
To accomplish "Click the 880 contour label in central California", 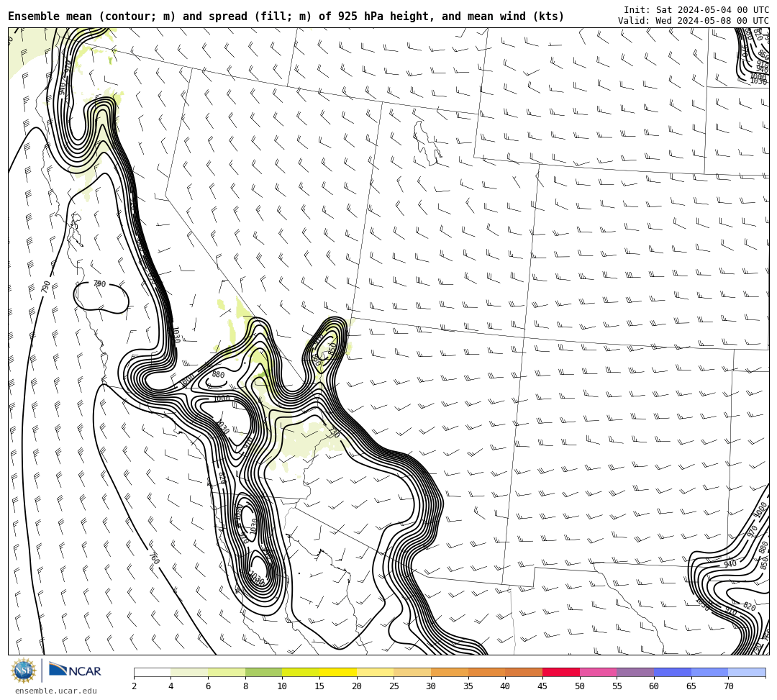I will pos(218,375).
